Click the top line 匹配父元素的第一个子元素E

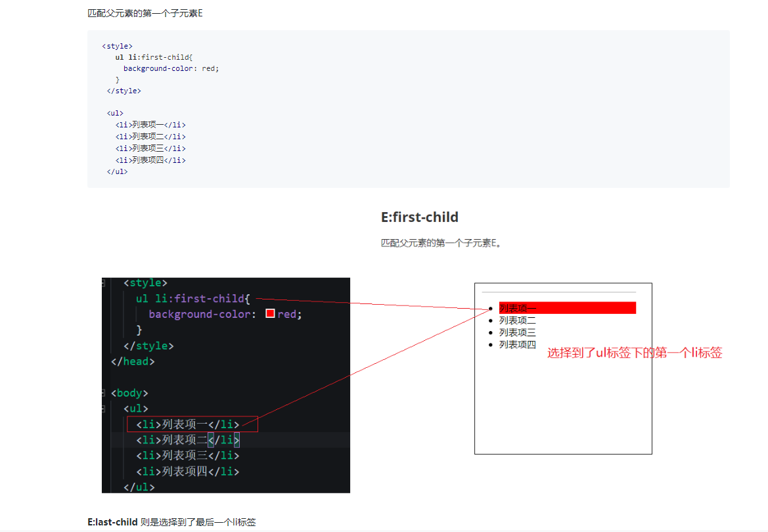pos(145,14)
